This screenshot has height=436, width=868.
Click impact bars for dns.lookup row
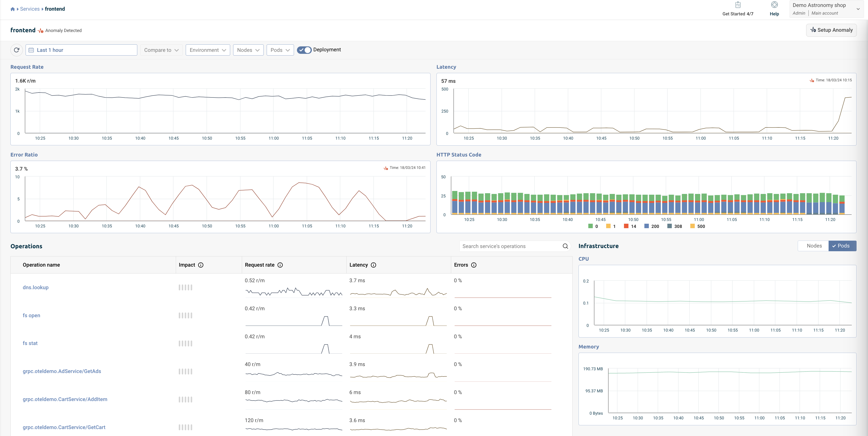[185, 287]
